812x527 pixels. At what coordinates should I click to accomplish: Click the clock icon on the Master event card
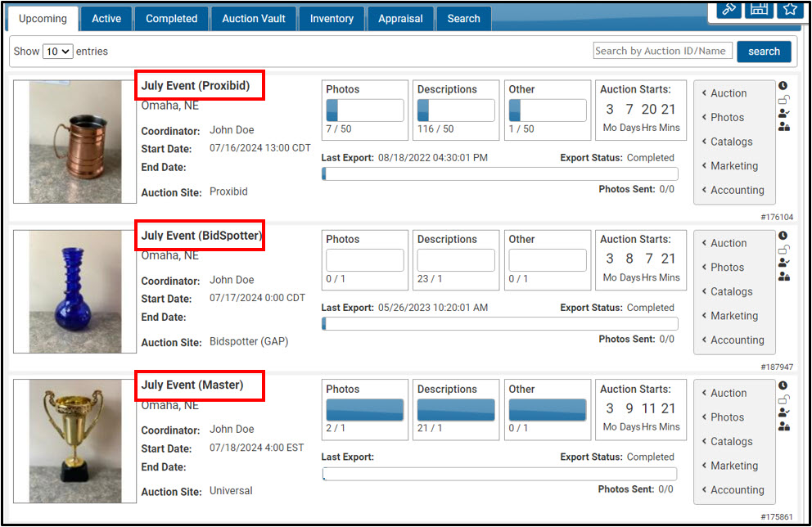point(782,385)
